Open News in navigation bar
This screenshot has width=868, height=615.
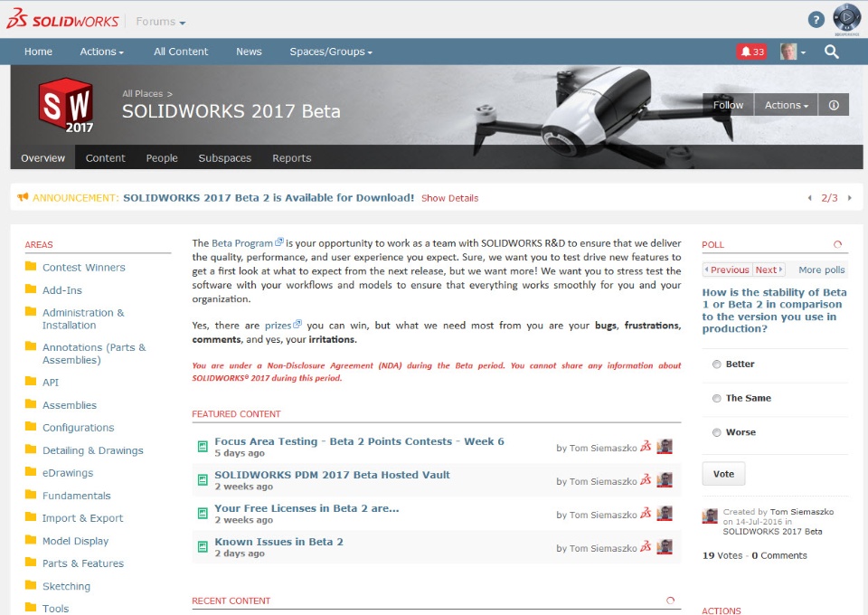tap(250, 52)
